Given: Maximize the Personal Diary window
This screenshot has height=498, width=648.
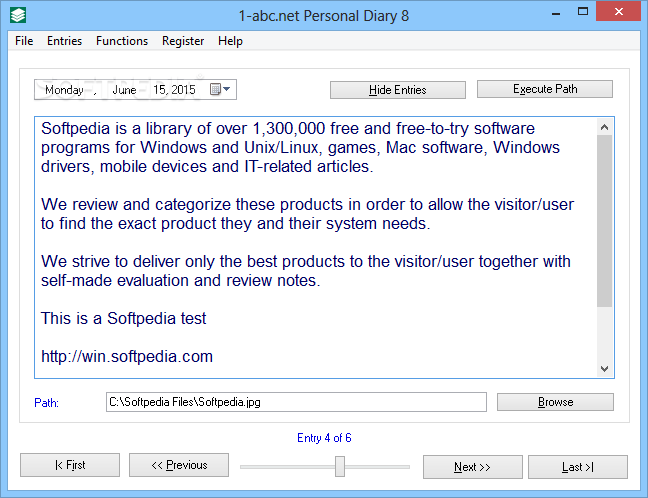Looking at the screenshot, I should 583,12.
